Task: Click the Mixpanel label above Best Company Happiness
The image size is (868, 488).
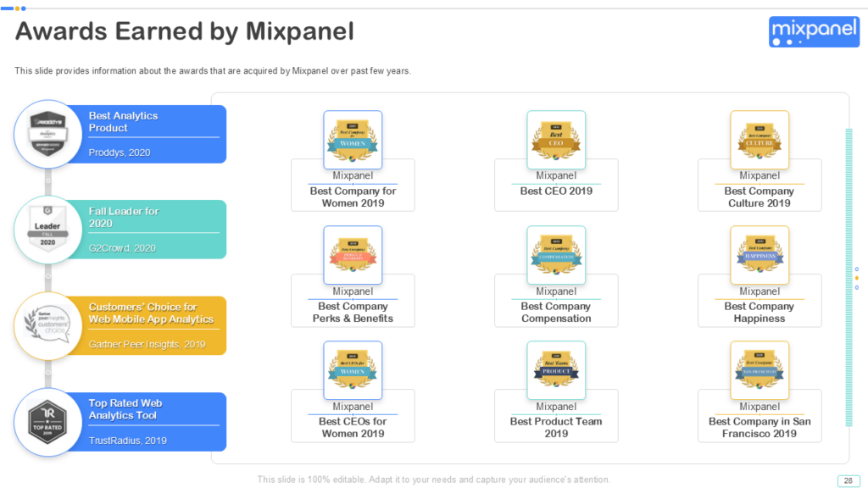Action: click(x=759, y=291)
